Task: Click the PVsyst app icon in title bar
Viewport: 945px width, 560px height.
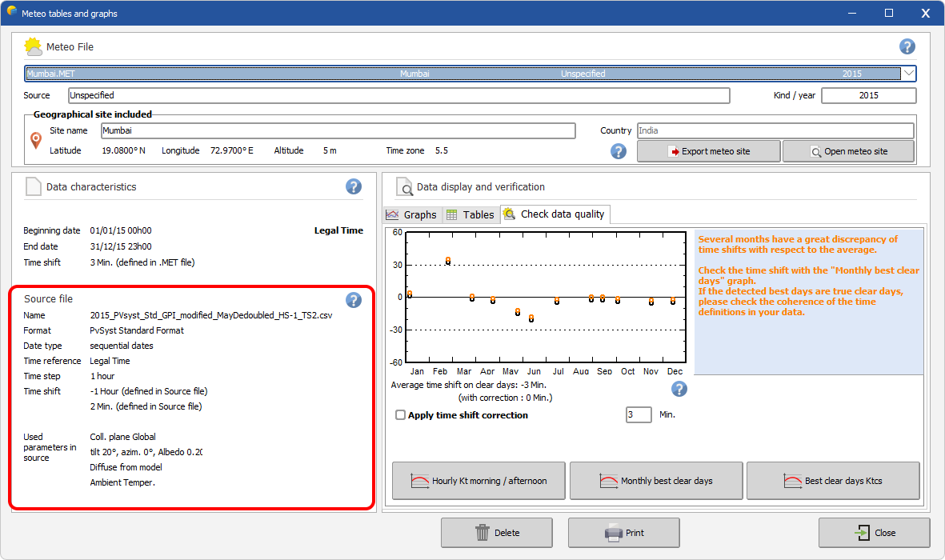Action: coord(11,11)
